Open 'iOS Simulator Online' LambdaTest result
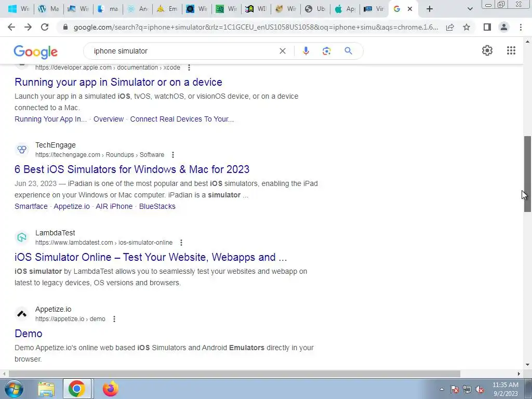 coord(151,257)
